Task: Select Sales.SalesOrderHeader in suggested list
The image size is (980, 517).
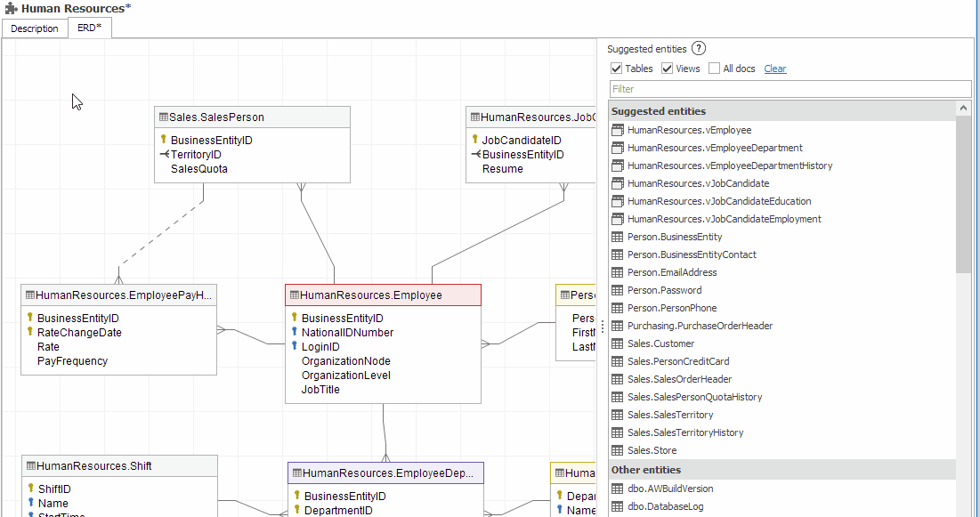Action: point(679,379)
